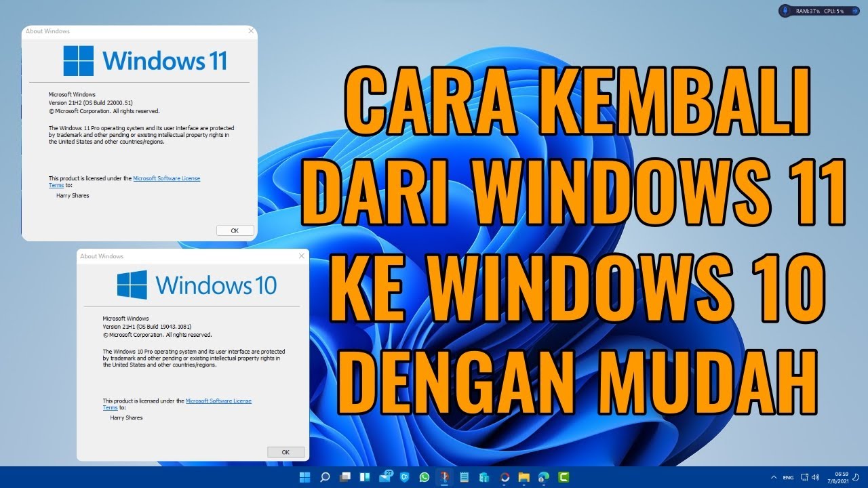Image resolution: width=868 pixels, height=488 pixels.
Task: Click 'Harry Shares' in Windows 10 dialog
Action: (x=126, y=418)
